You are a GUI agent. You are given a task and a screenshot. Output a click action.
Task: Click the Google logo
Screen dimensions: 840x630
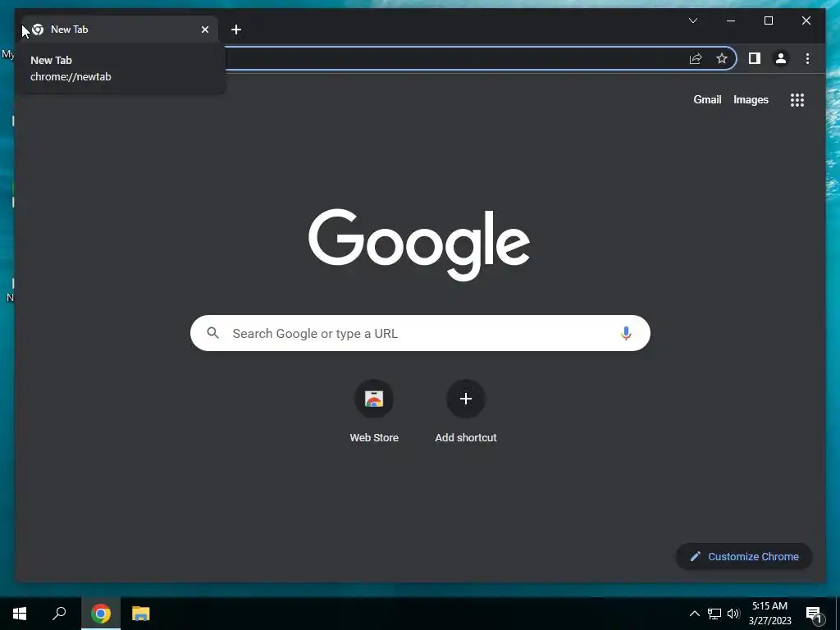click(x=419, y=244)
